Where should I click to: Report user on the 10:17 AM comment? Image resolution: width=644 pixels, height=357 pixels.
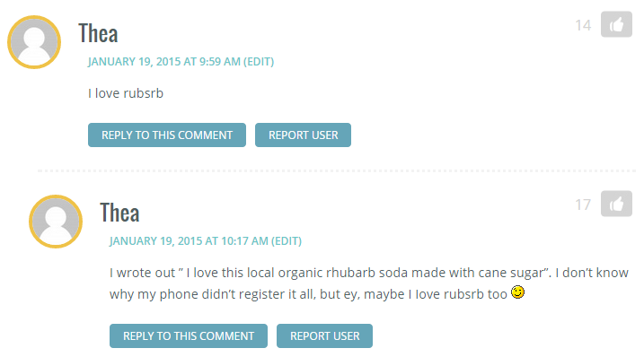pyautogui.click(x=324, y=335)
